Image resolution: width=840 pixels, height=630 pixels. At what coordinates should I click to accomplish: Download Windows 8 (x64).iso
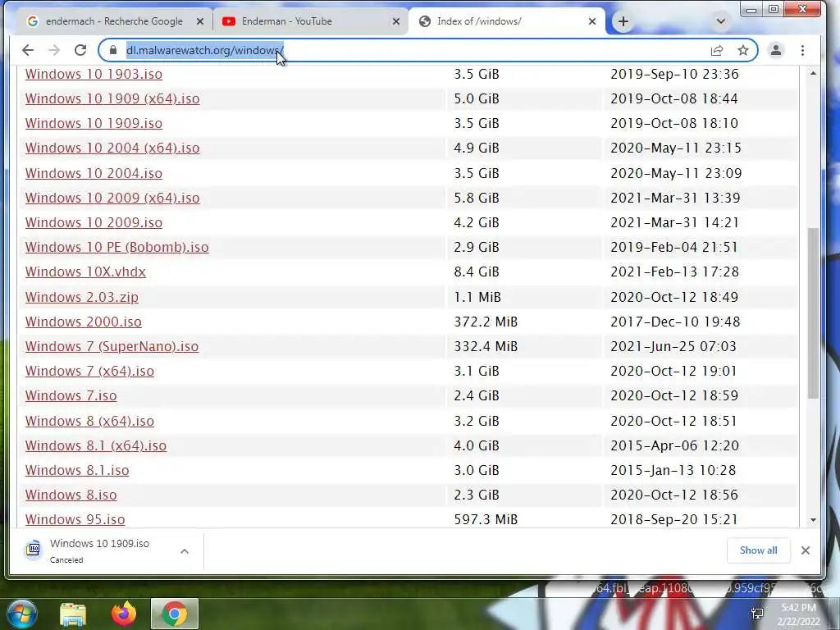(89, 421)
